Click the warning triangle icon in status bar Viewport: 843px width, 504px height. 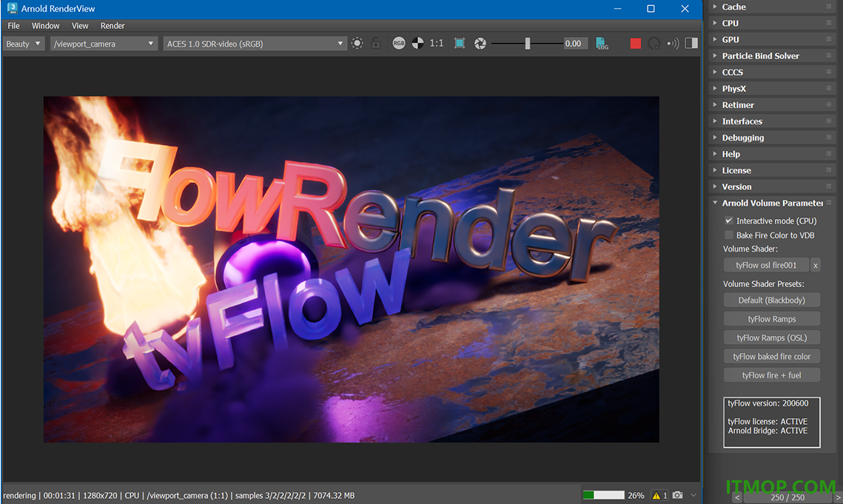pyautogui.click(x=656, y=495)
